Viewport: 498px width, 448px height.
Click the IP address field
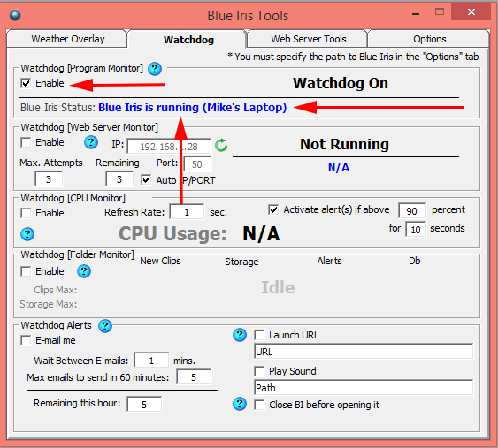tap(169, 147)
